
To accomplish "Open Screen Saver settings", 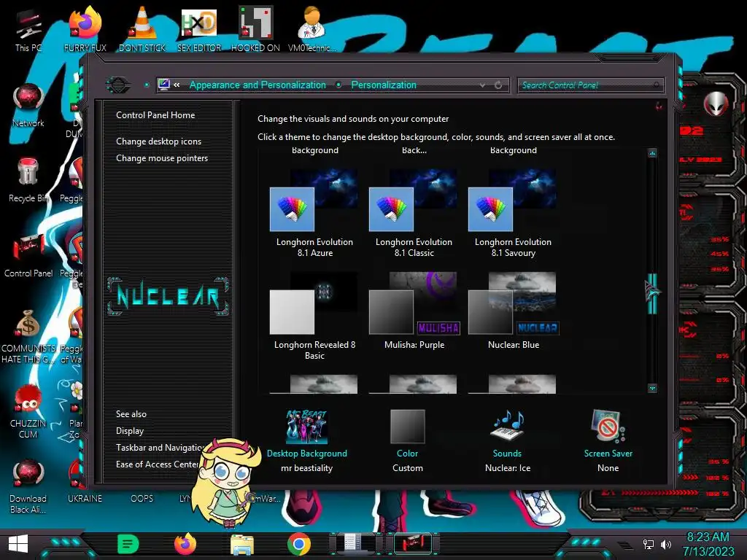I will pyautogui.click(x=608, y=441).
